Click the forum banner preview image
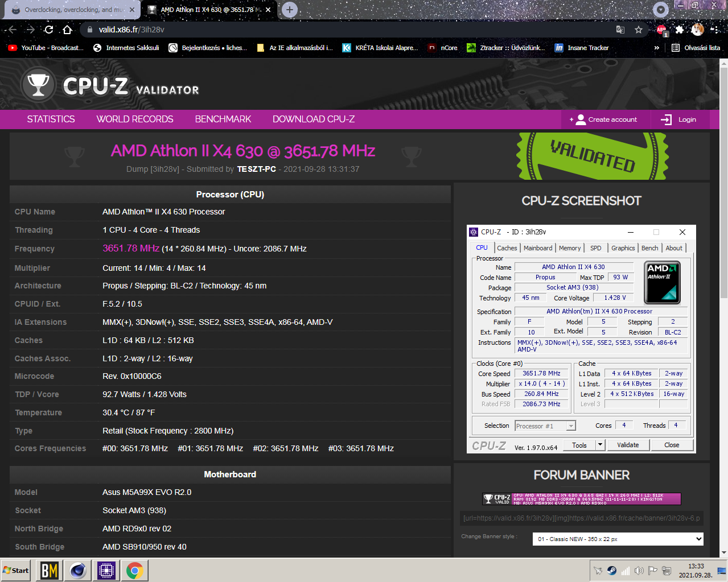 pyautogui.click(x=581, y=499)
